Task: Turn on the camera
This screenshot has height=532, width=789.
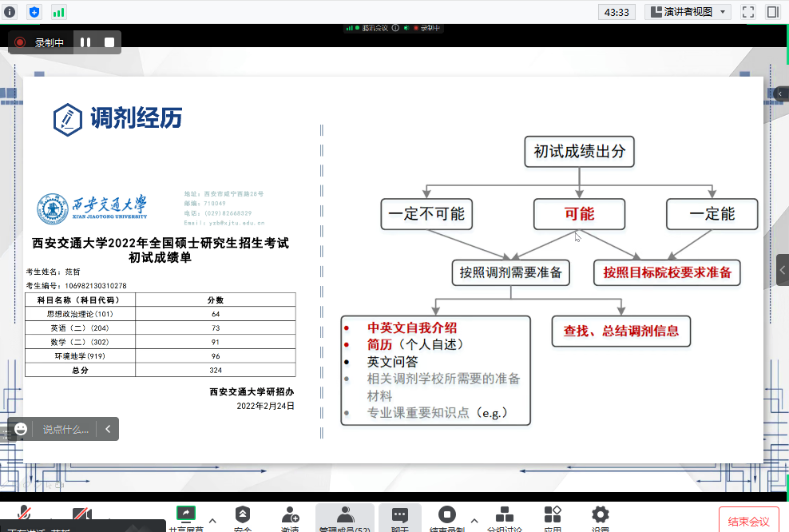Action: click(81, 514)
